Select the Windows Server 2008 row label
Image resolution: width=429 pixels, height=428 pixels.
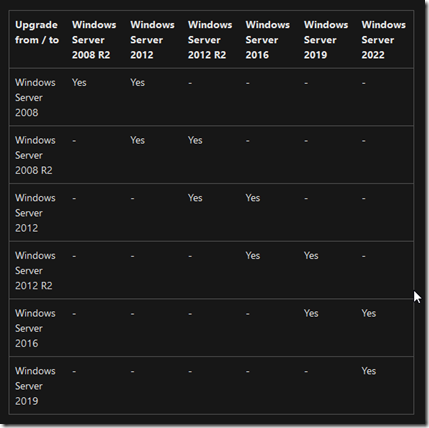click(35, 97)
